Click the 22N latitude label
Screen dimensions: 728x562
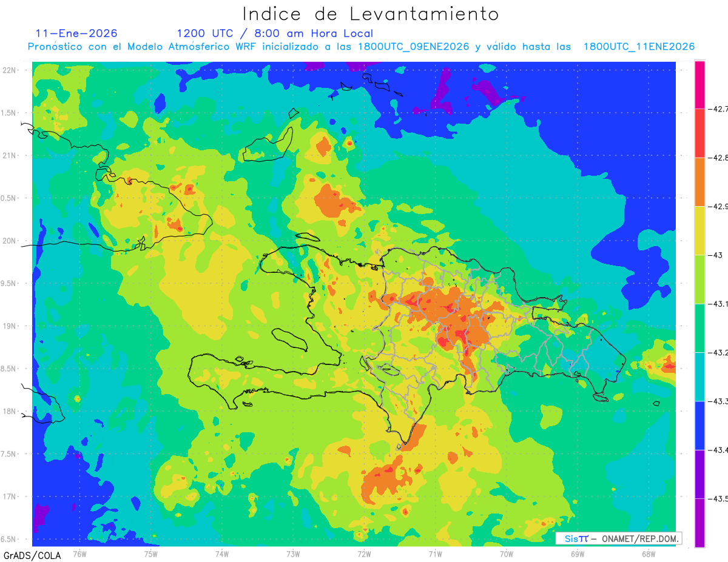pos(10,70)
